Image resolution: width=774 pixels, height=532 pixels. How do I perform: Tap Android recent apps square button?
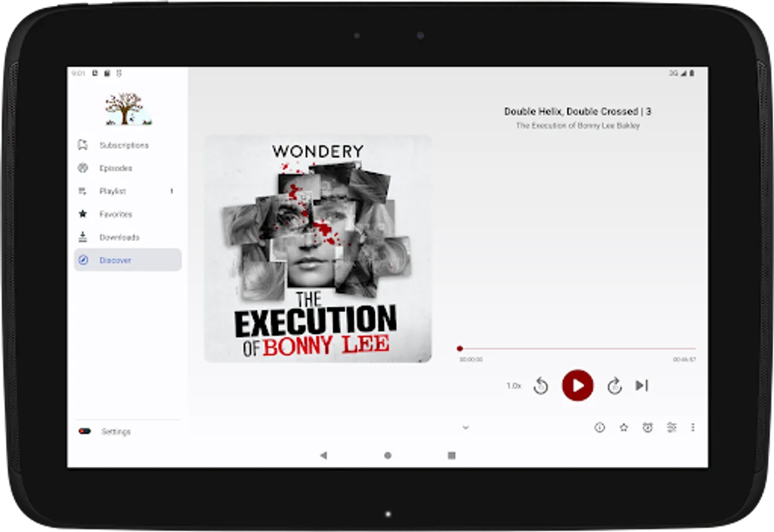(x=452, y=455)
